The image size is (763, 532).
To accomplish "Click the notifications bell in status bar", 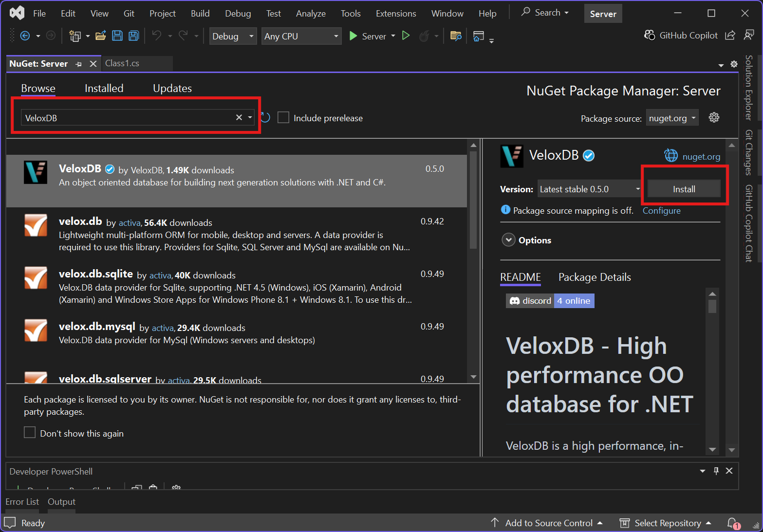I will click(x=733, y=523).
